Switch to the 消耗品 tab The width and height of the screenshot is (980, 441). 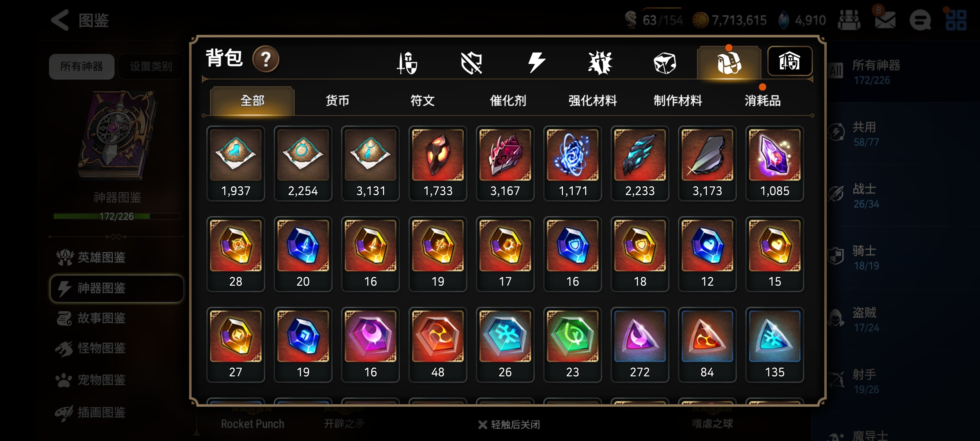click(x=762, y=101)
